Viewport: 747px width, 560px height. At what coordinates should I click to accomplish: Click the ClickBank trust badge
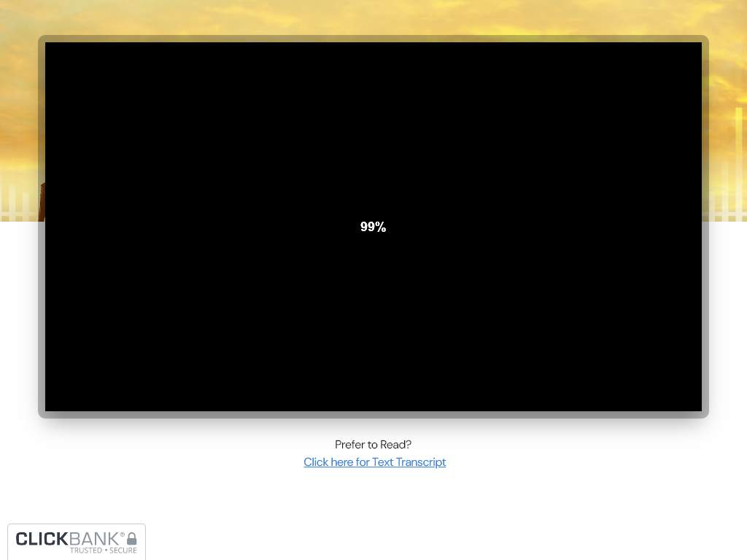pyautogui.click(x=77, y=542)
